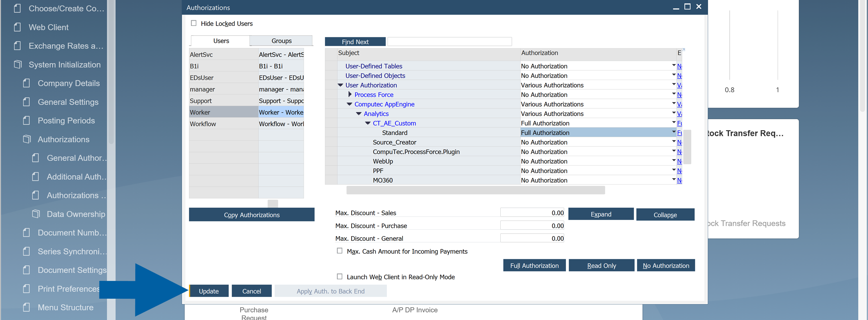Select the Data Ownership folder icon
The height and width of the screenshot is (320, 868).
(36, 214)
